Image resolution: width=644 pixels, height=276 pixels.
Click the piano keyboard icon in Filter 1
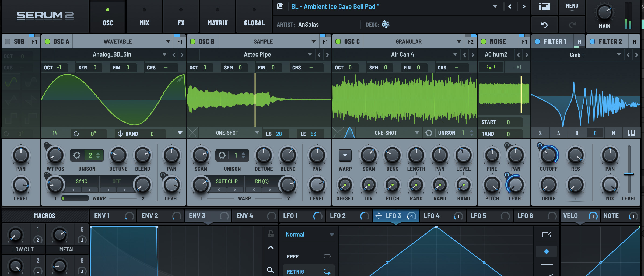(632, 133)
